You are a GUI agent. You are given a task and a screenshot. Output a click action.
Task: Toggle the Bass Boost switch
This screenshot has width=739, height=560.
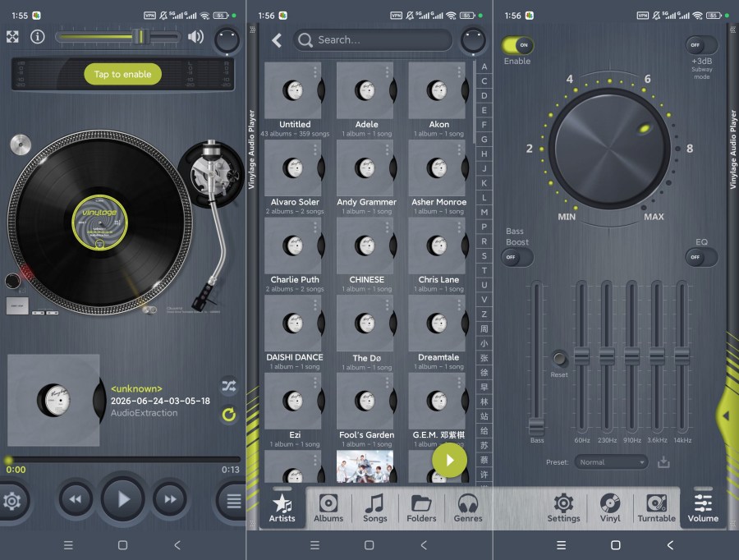(x=517, y=257)
